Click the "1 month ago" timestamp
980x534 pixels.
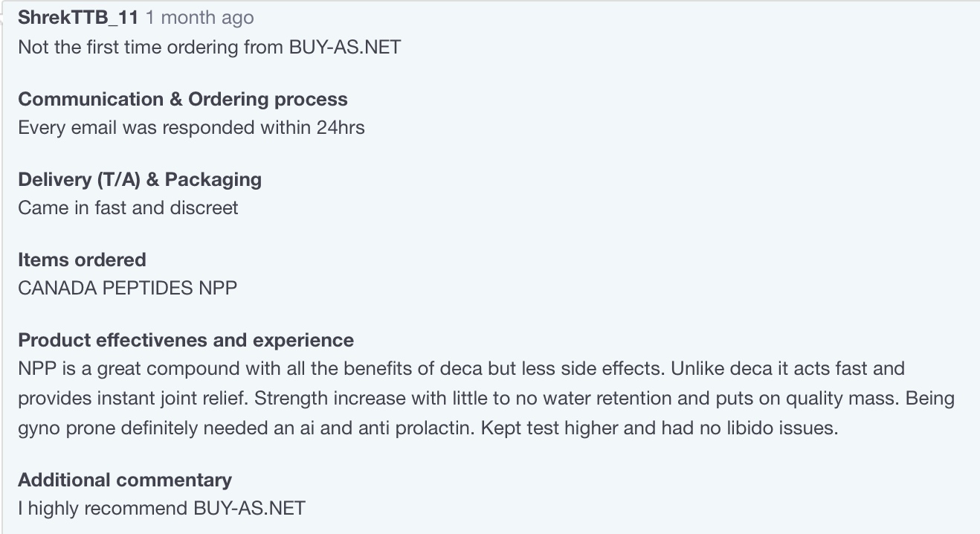[199, 18]
